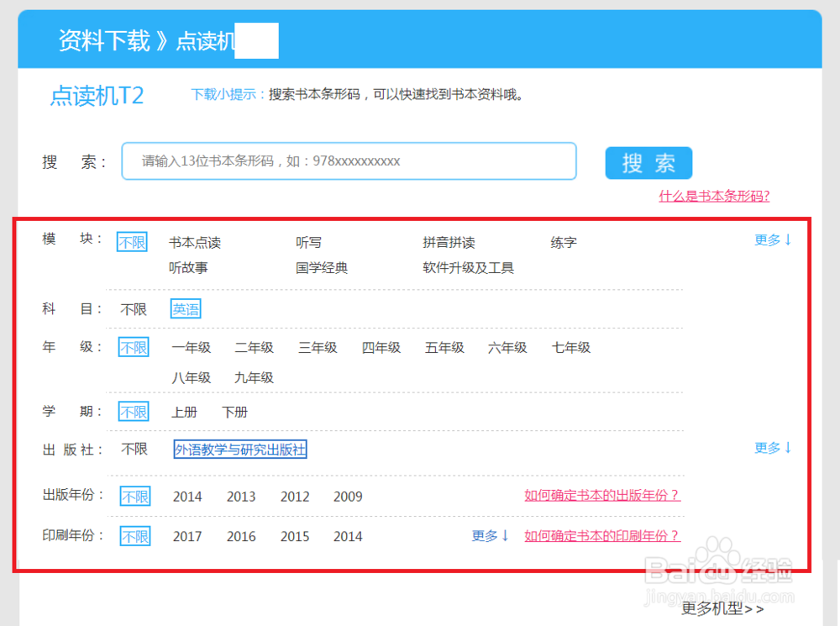The height and width of the screenshot is (626, 840).
Task: Select 九年级 in the grade filter
Action: click(254, 377)
